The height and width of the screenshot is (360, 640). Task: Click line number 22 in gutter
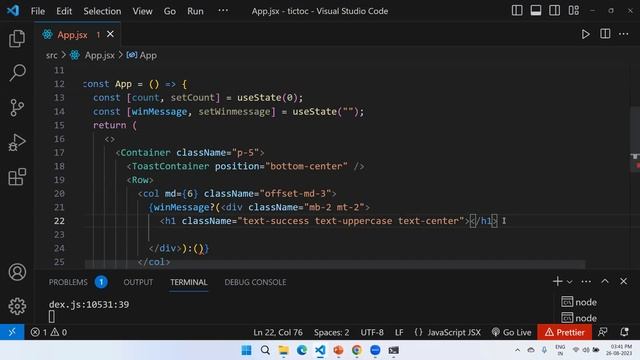coord(59,221)
